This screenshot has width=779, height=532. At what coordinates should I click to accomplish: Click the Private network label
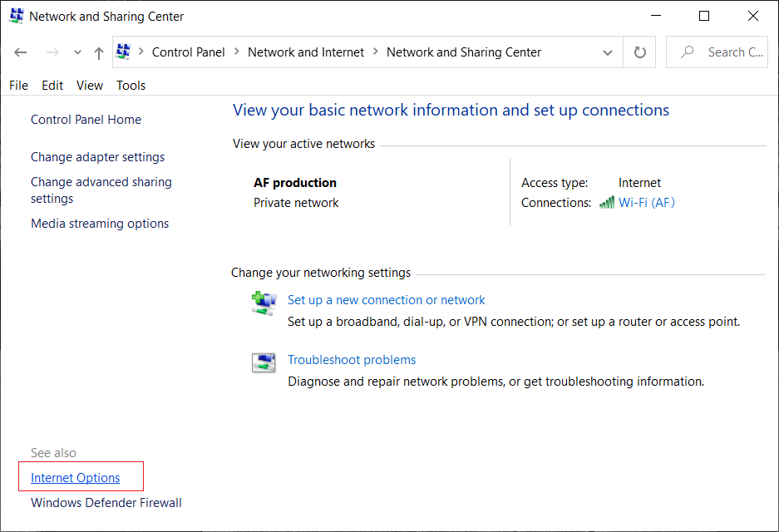click(296, 203)
